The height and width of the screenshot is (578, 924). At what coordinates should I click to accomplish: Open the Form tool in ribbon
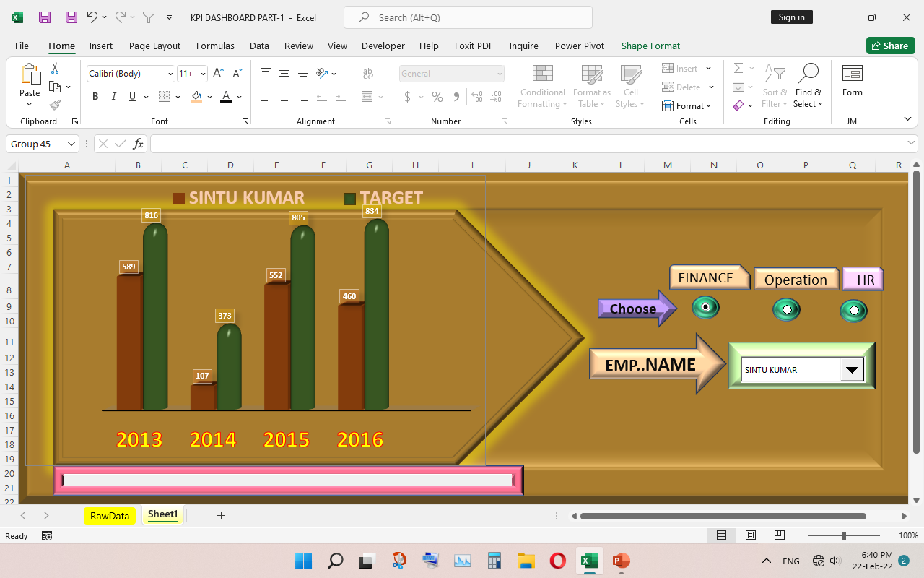852,79
